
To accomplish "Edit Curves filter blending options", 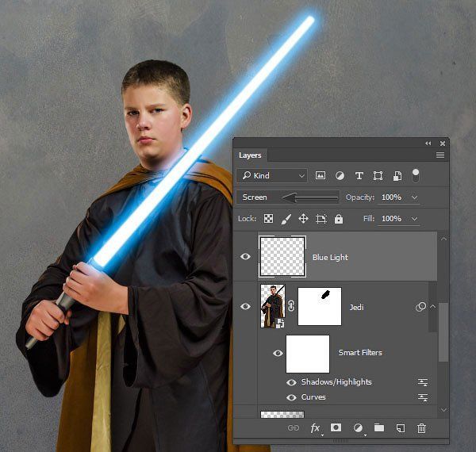I will 423,397.
